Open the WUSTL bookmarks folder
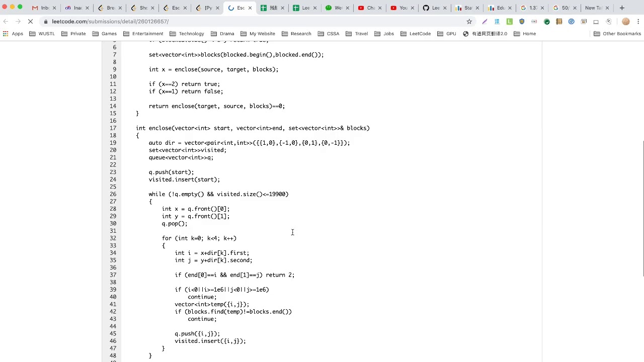Image resolution: width=644 pixels, height=362 pixels. pos(42,34)
